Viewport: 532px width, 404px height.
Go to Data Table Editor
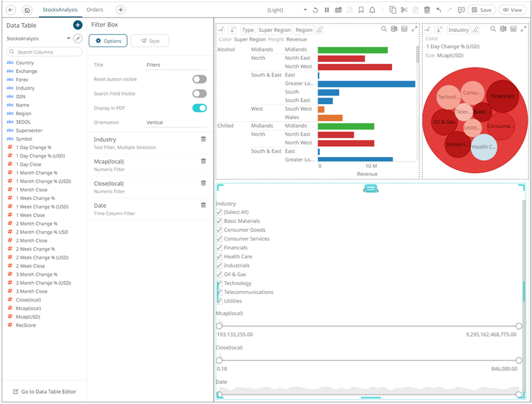tap(44, 392)
